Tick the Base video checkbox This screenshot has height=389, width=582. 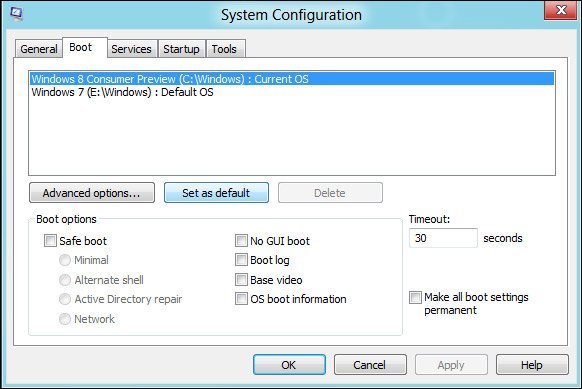tap(241, 280)
